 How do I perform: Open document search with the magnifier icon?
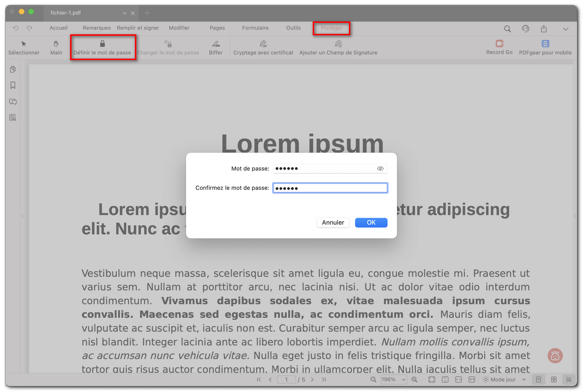pyautogui.click(x=507, y=29)
